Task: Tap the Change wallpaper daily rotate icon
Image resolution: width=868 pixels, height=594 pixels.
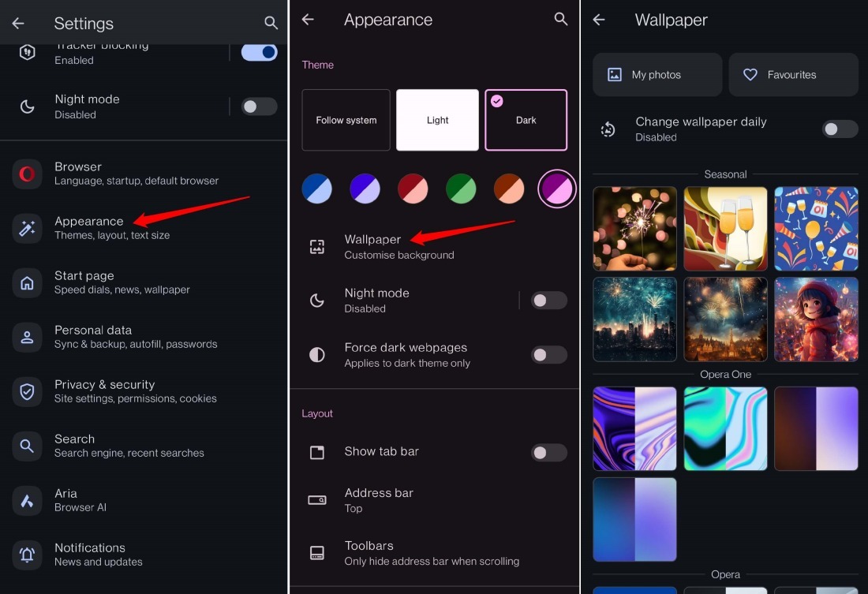Action: click(x=608, y=129)
